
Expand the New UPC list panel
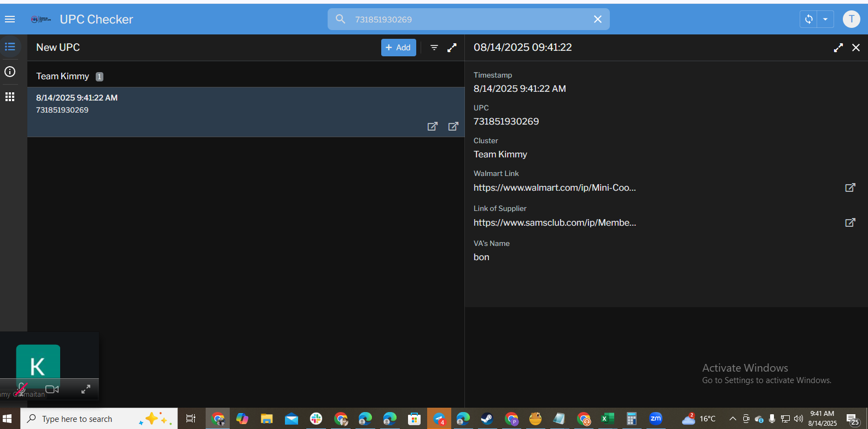452,48
